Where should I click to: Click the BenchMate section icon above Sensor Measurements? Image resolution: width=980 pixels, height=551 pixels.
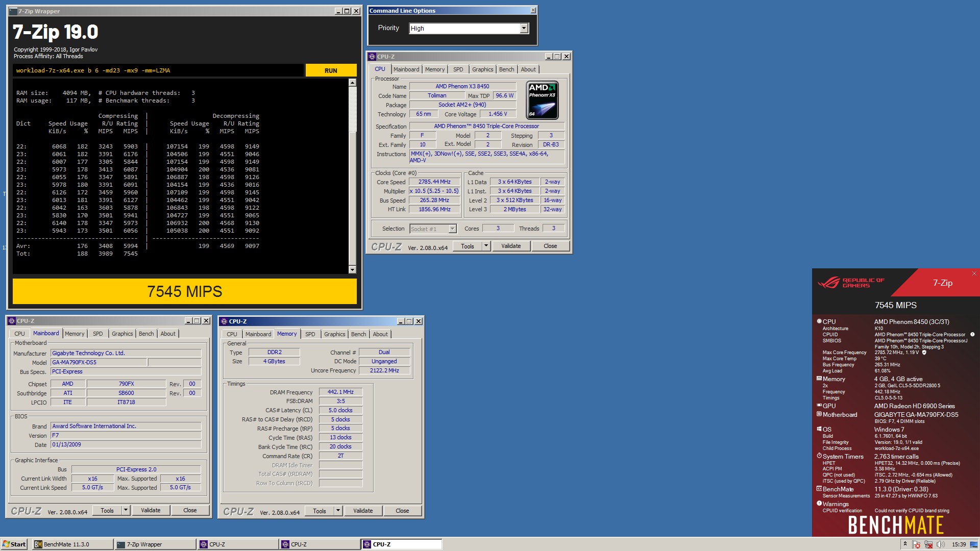tap(819, 489)
